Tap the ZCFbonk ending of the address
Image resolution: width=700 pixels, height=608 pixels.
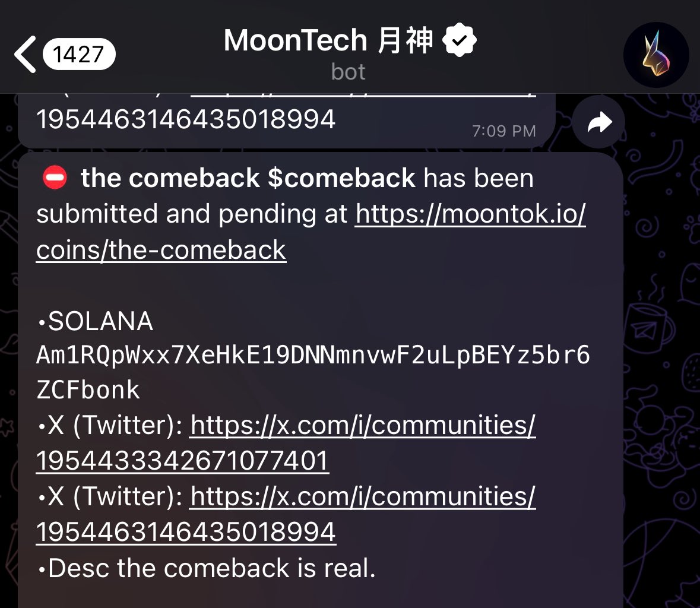[88, 389]
